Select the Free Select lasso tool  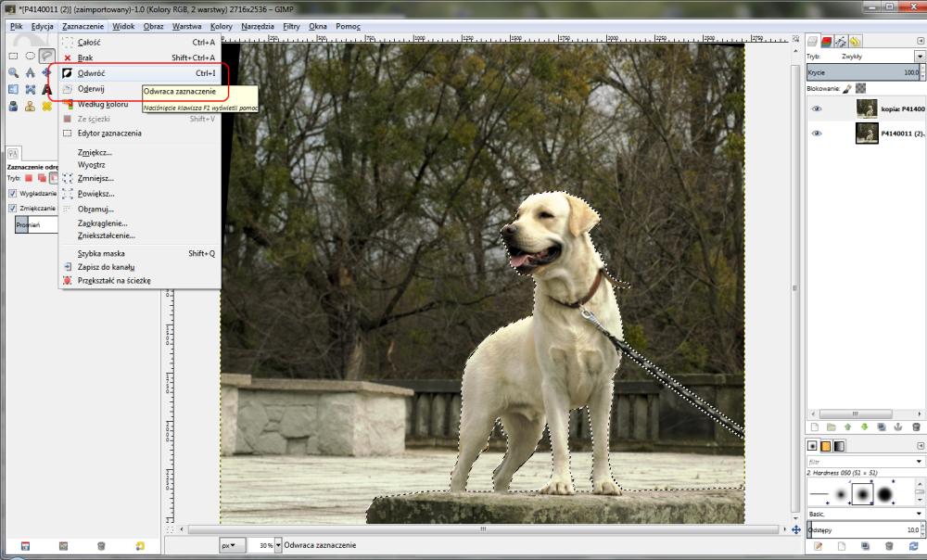46,57
